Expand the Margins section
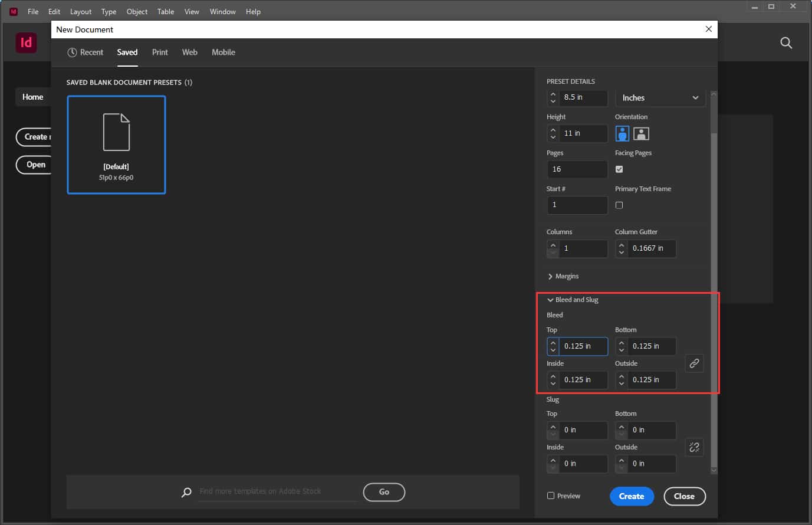The height and width of the screenshot is (525, 812). pyautogui.click(x=563, y=276)
